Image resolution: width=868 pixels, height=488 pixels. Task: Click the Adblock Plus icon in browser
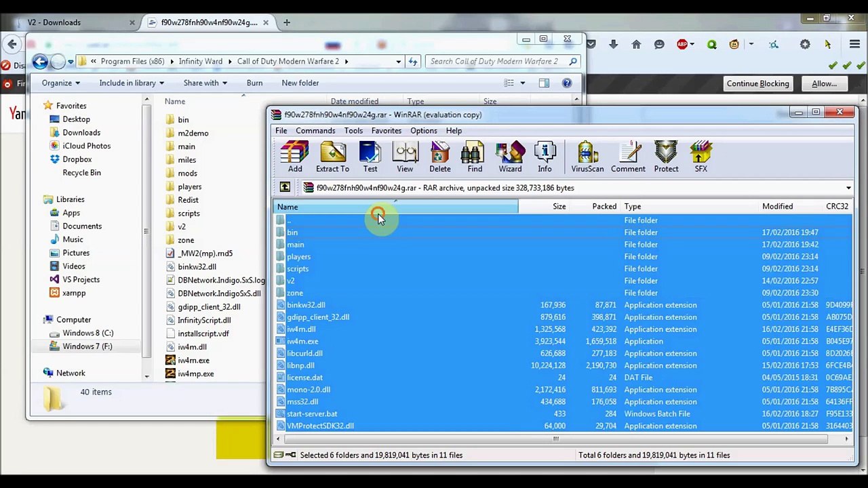coord(682,45)
